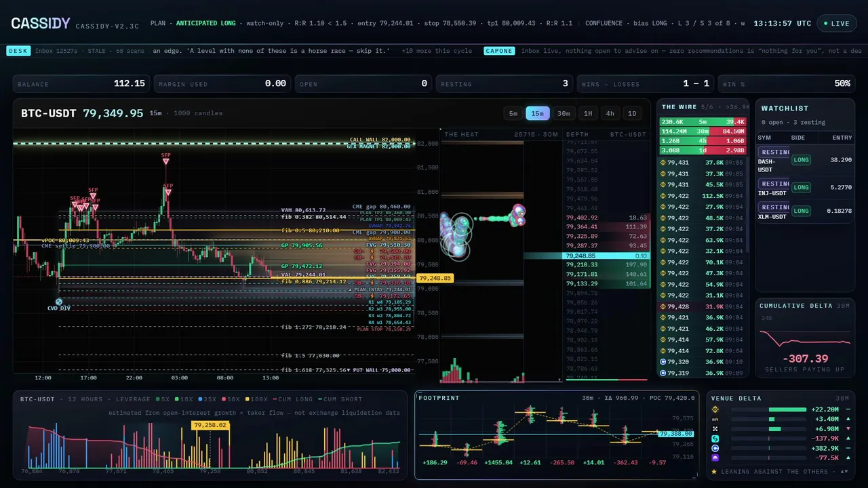
Task: Select the 4h timeframe
Action: tap(610, 113)
